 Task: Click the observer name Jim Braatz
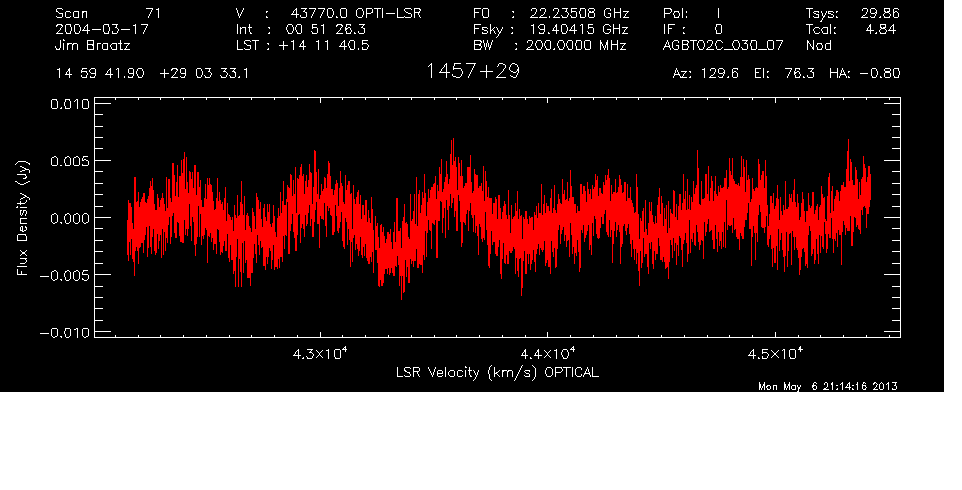[x=93, y=45]
